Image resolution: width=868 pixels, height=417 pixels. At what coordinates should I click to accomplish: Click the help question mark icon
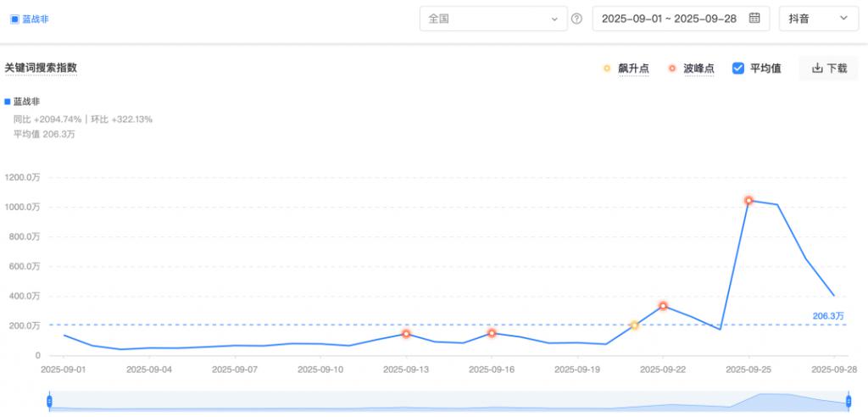(577, 19)
